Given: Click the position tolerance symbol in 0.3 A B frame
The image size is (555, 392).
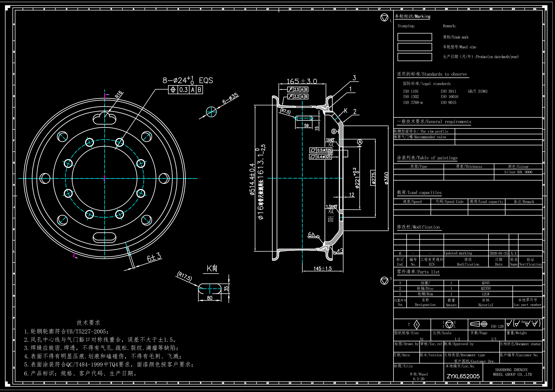Looking at the screenshot, I should pos(173,90).
